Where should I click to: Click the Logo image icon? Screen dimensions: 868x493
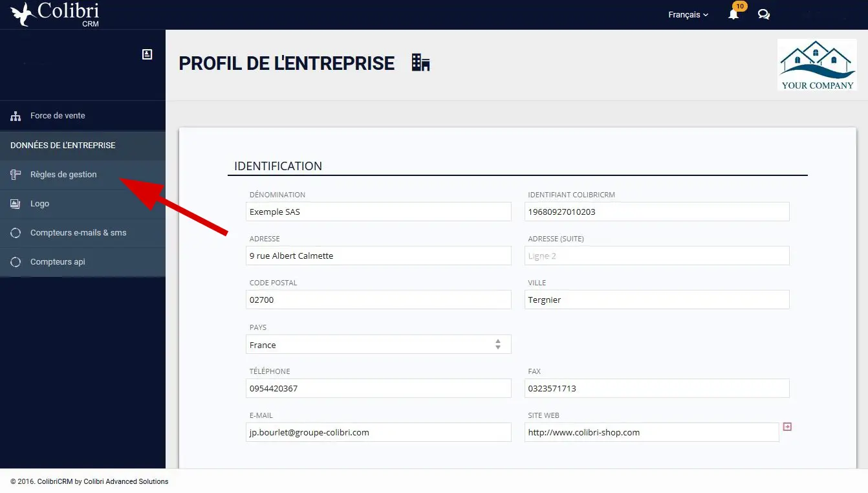point(16,204)
